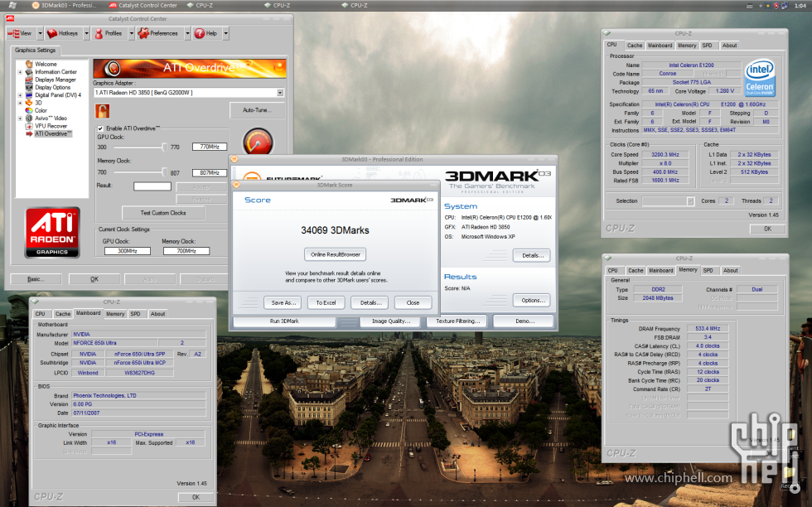812x507 pixels.
Task: Open the Help dropdown arrow
Action: 225,34
